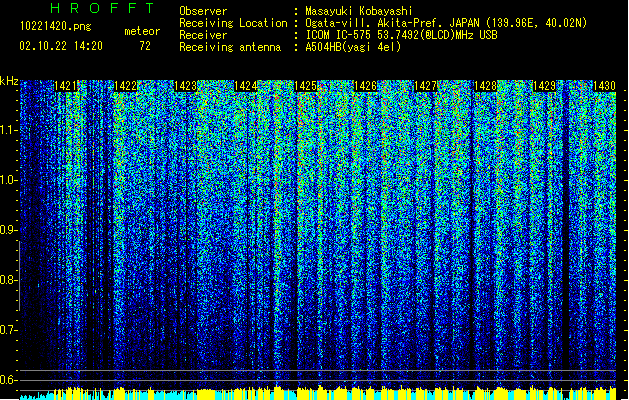Image resolution: width=629 pixels, height=400 pixels.
Task: Click the meteor label
Action: tap(142, 31)
